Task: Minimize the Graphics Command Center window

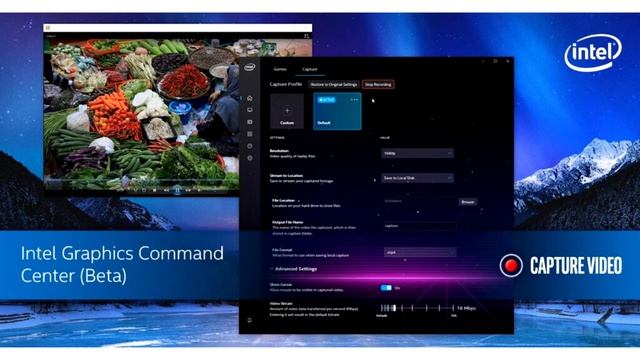Action: [x=483, y=61]
